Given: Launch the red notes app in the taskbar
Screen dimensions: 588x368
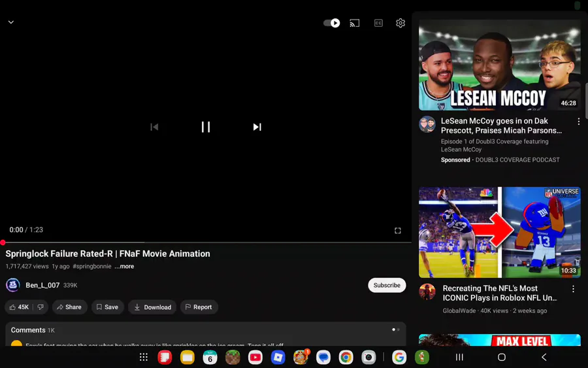Looking at the screenshot, I should click(165, 357).
